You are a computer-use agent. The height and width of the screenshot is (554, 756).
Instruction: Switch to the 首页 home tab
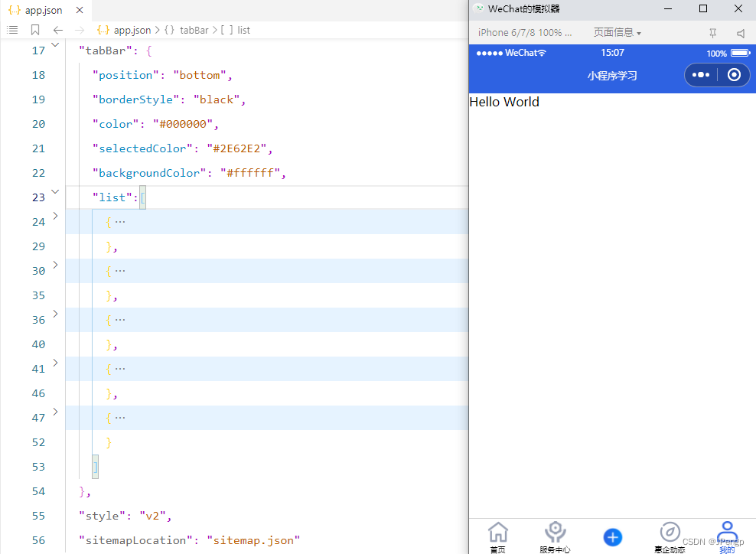pyautogui.click(x=498, y=537)
